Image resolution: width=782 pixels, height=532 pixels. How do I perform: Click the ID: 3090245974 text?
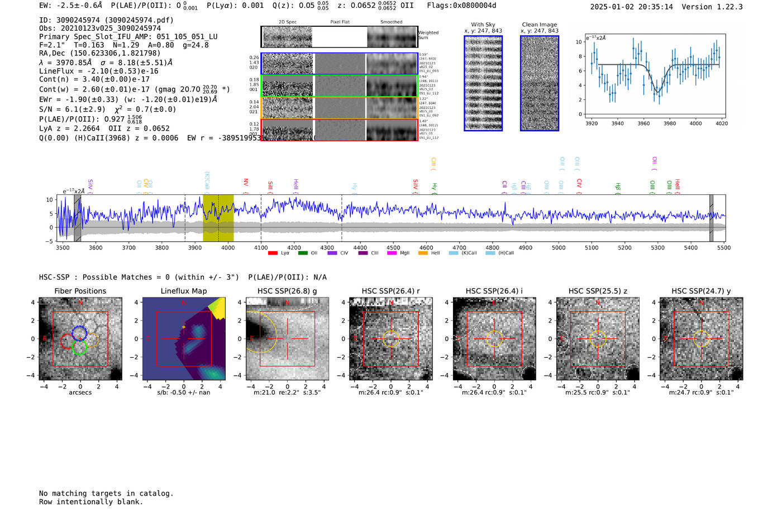(106, 20)
